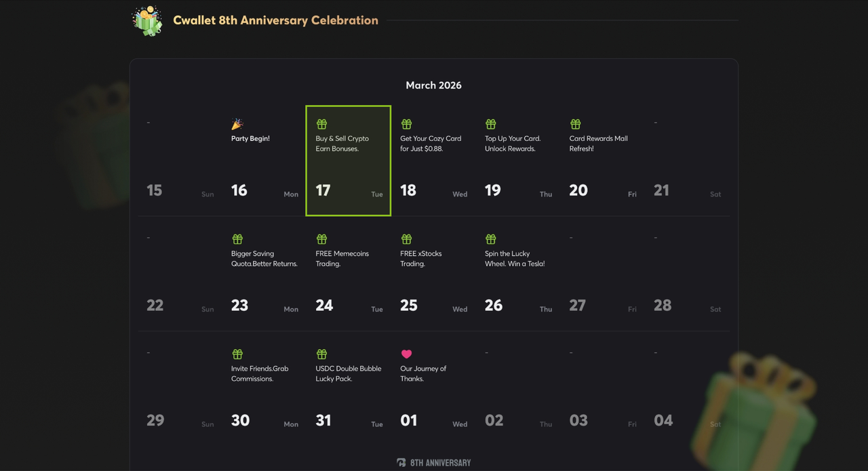Click the gift icon above Card Rewards Mall
868x471 pixels.
coord(575,124)
